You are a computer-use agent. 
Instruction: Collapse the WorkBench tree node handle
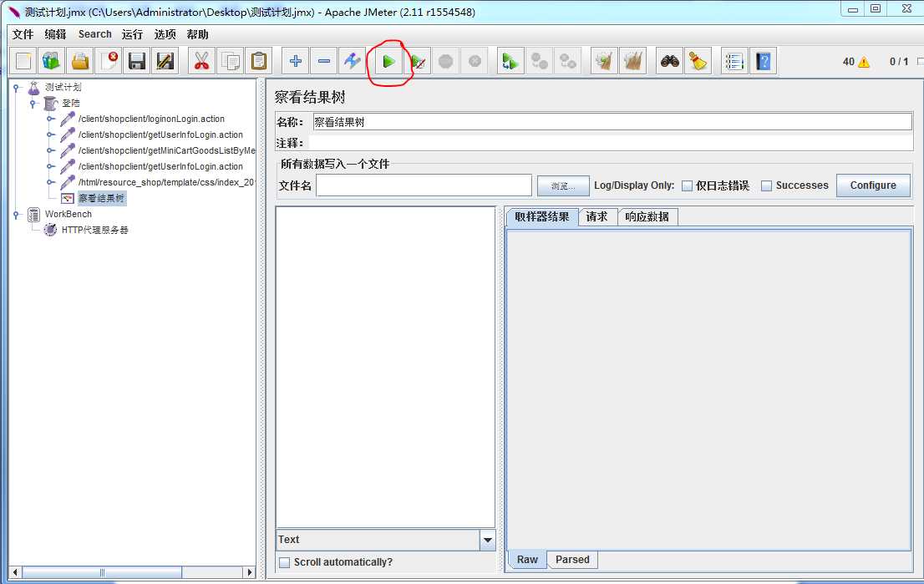point(17,215)
